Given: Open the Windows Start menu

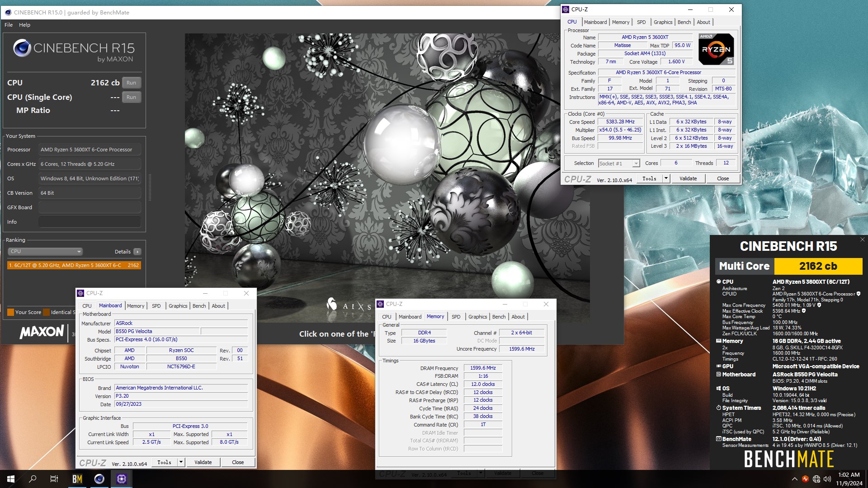Looking at the screenshot, I should point(11,479).
